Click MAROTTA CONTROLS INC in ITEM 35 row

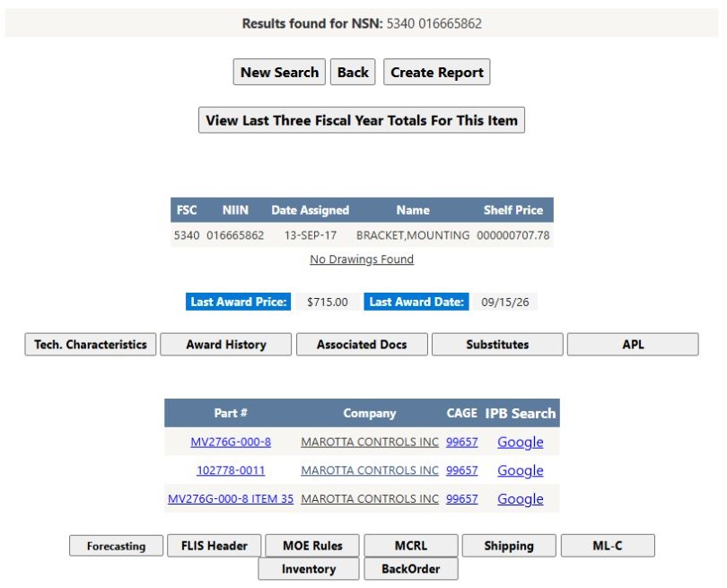[x=370, y=498]
